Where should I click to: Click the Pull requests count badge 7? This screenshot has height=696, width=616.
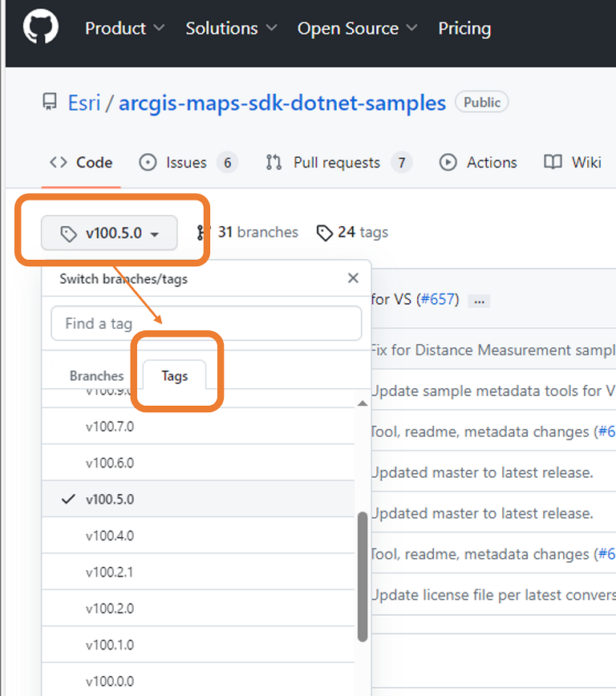click(x=402, y=163)
